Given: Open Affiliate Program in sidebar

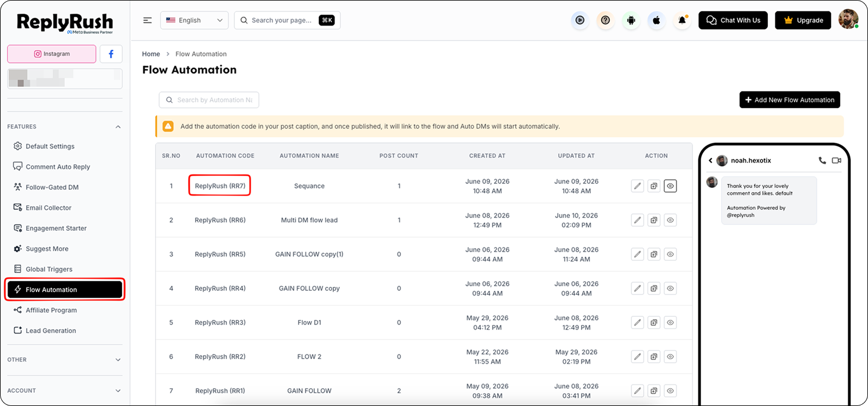Looking at the screenshot, I should [x=65, y=311].
